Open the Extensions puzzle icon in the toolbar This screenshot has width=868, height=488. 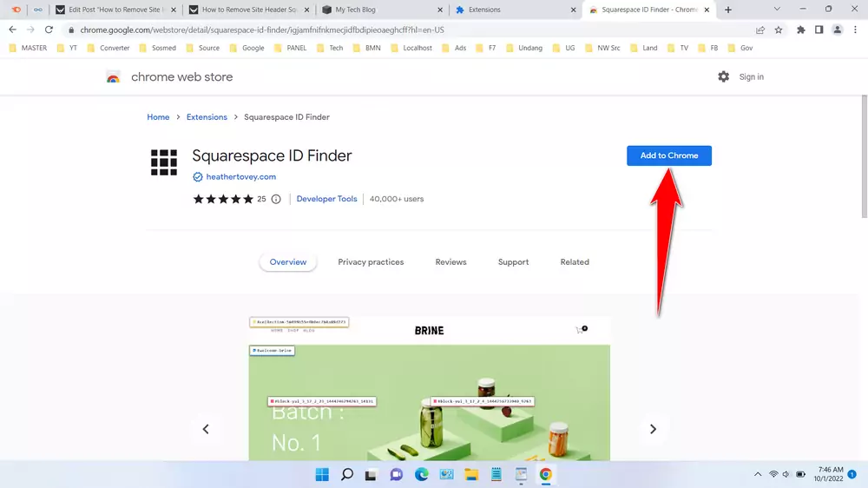tap(800, 30)
